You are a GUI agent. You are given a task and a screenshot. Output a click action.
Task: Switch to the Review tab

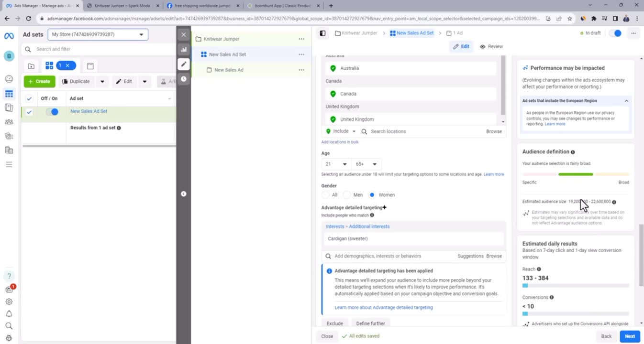pyautogui.click(x=491, y=46)
